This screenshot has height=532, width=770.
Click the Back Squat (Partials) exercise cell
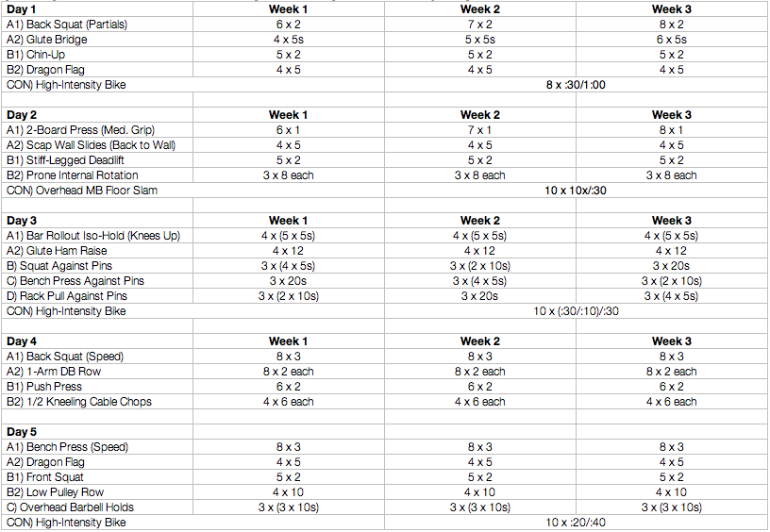pos(97,25)
